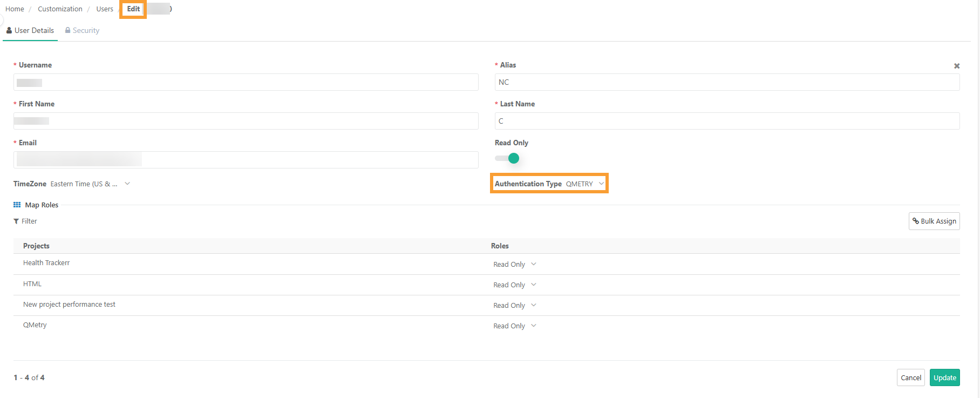980x398 pixels.
Task: Click the X icon beside Alias
Action: coord(956,66)
